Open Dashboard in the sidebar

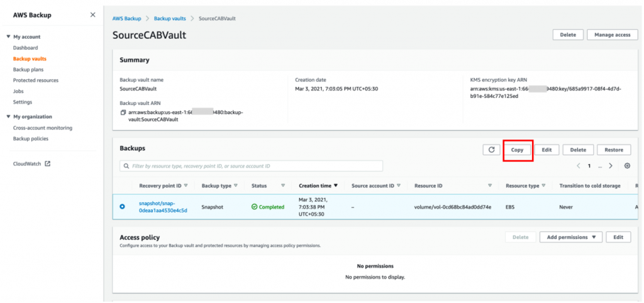25,48
